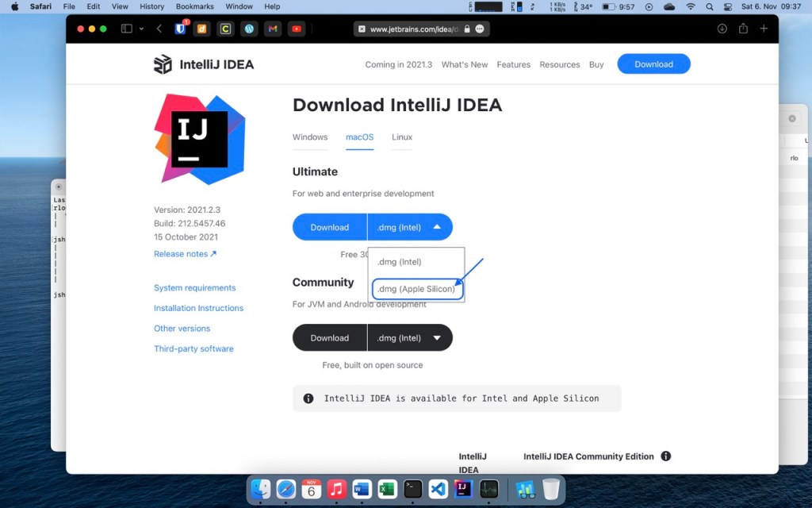Select the .dmg (Apple Silicon) option
The width and height of the screenshot is (812, 508).
click(x=416, y=288)
